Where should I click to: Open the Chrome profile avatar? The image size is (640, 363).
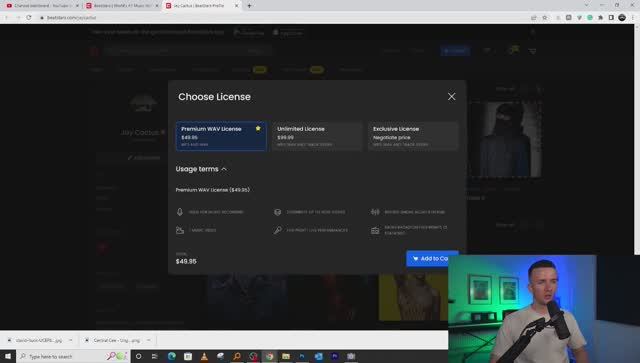[x=622, y=18]
